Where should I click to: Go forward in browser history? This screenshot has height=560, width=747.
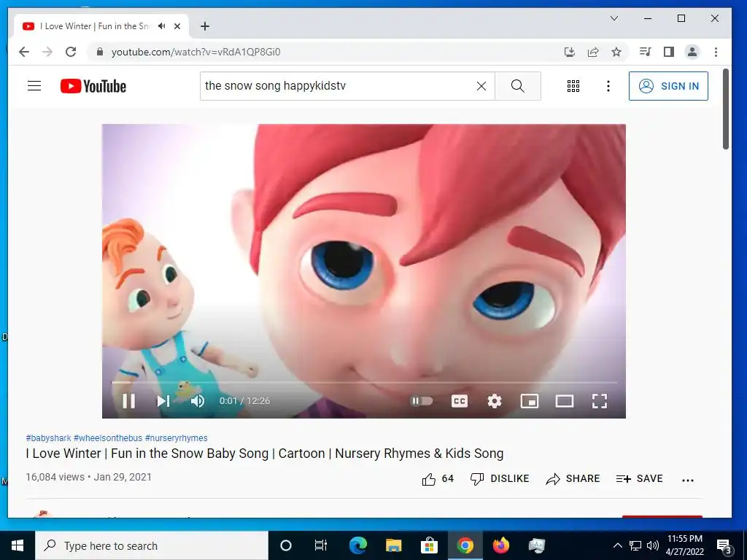click(x=47, y=52)
